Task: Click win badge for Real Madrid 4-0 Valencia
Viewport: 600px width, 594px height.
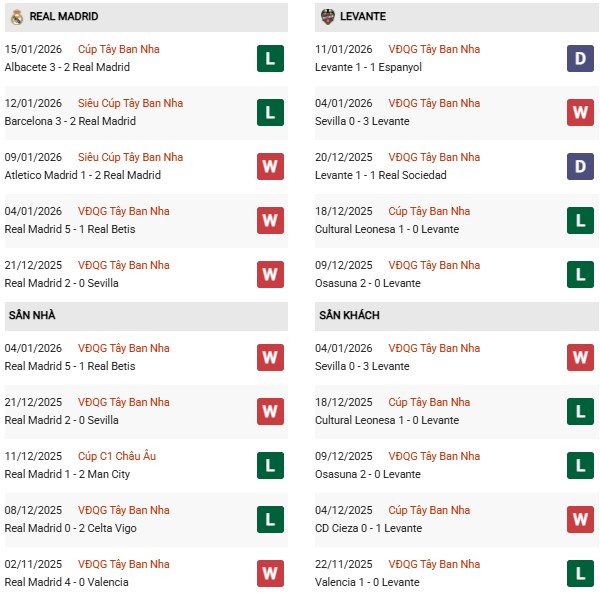Action: (x=269, y=574)
